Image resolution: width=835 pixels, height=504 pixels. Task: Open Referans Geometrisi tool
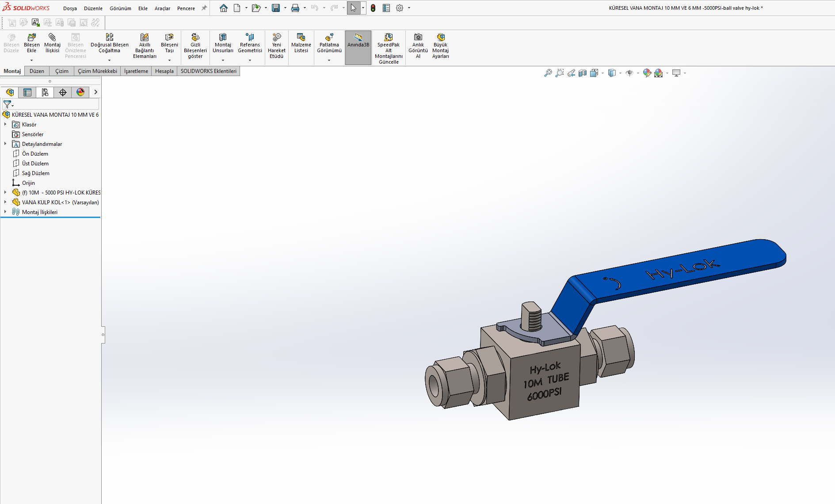[x=250, y=43]
